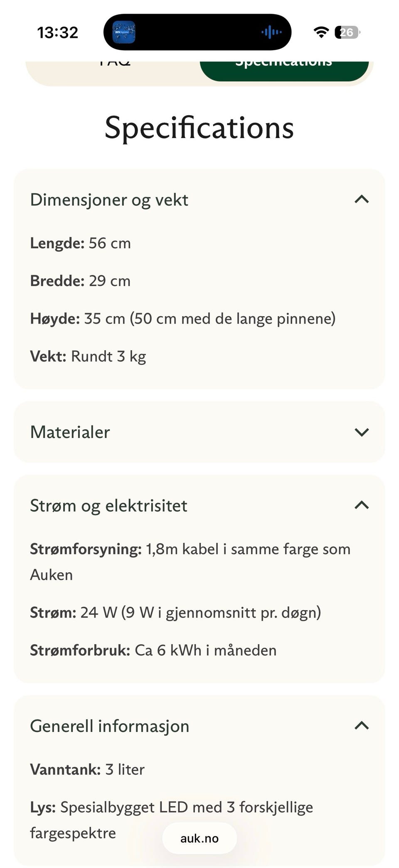The height and width of the screenshot is (868, 399).
Task: Tap the Generell informasjon heading
Action: tap(110, 726)
